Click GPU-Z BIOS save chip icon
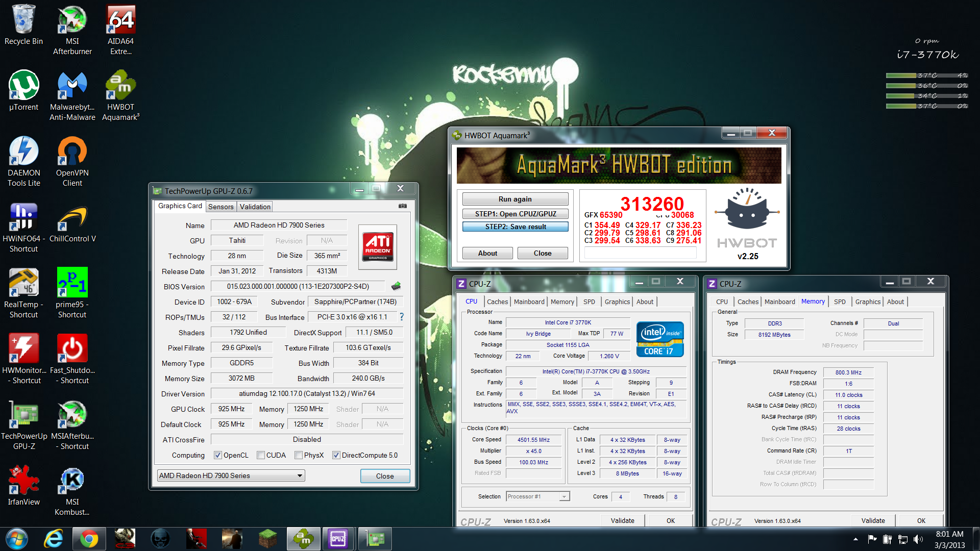 (x=396, y=286)
